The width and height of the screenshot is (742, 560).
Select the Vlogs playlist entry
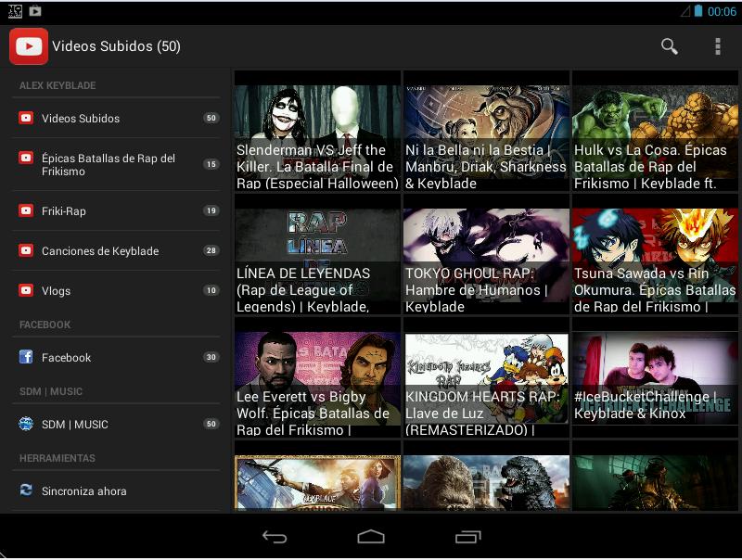point(56,291)
